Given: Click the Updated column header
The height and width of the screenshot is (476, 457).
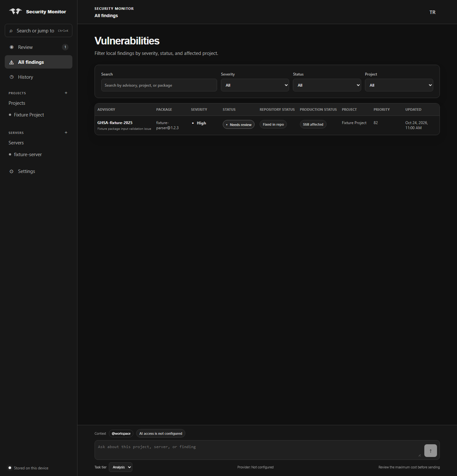Looking at the screenshot, I should coord(413,109).
